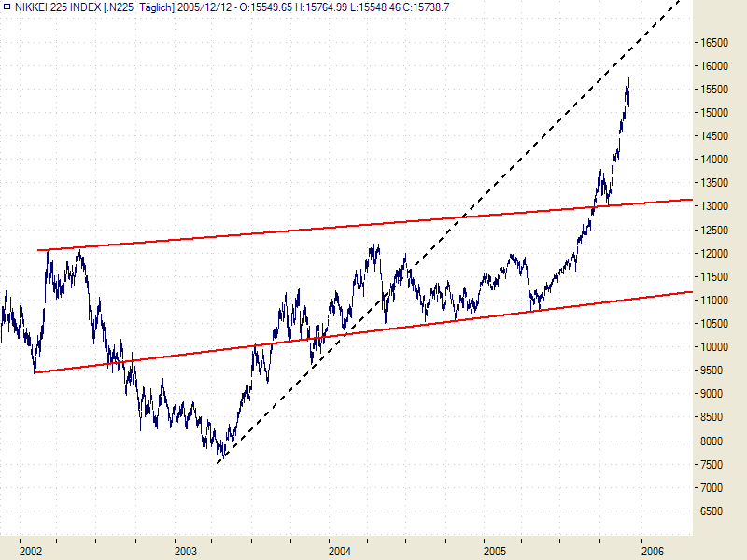The width and height of the screenshot is (747, 560).
Task: Click the 2002 year label on time axis
Action: pyautogui.click(x=31, y=552)
